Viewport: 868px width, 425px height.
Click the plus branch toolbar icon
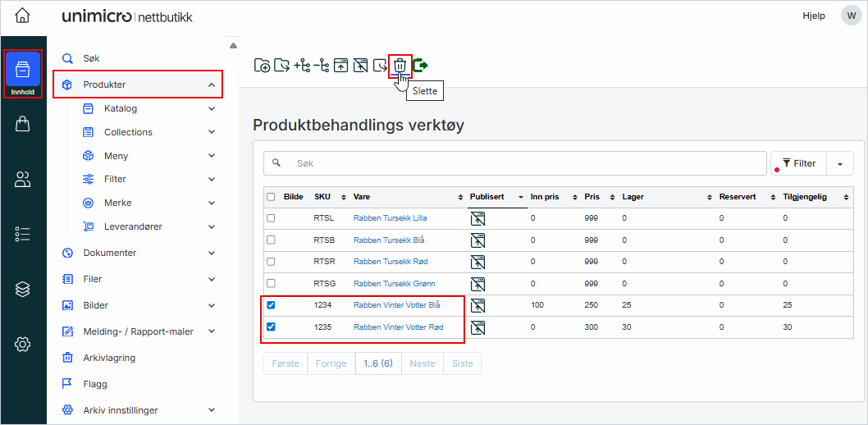click(302, 66)
